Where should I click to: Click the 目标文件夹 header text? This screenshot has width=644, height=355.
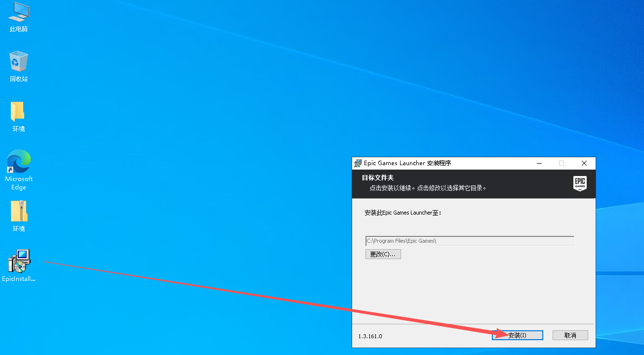point(378,178)
